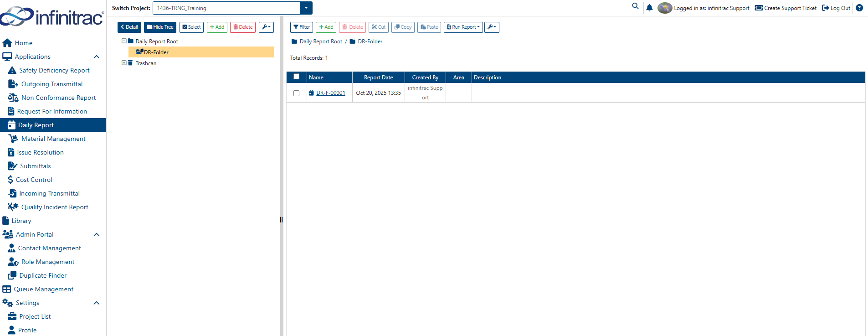868x336 pixels.
Task: Toggle the Select button in tree toolbar
Action: point(192,27)
